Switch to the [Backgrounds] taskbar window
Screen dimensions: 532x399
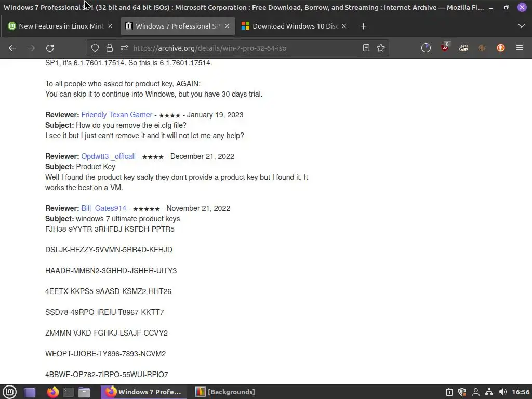click(225, 392)
